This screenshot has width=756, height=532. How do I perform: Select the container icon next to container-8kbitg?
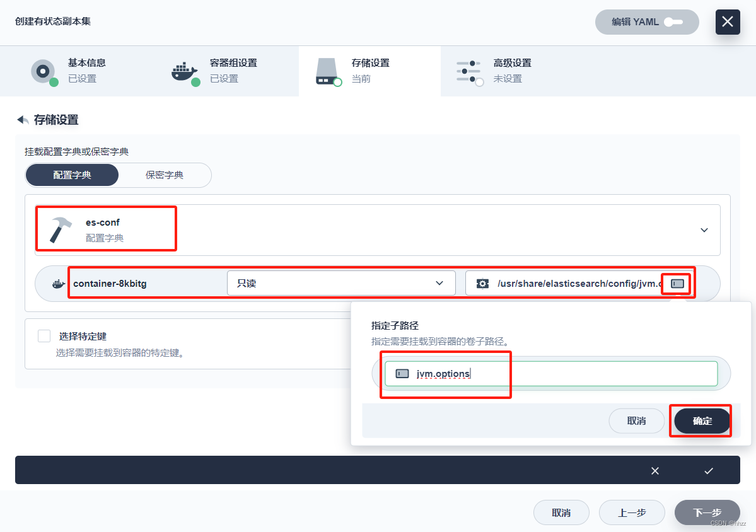57,283
